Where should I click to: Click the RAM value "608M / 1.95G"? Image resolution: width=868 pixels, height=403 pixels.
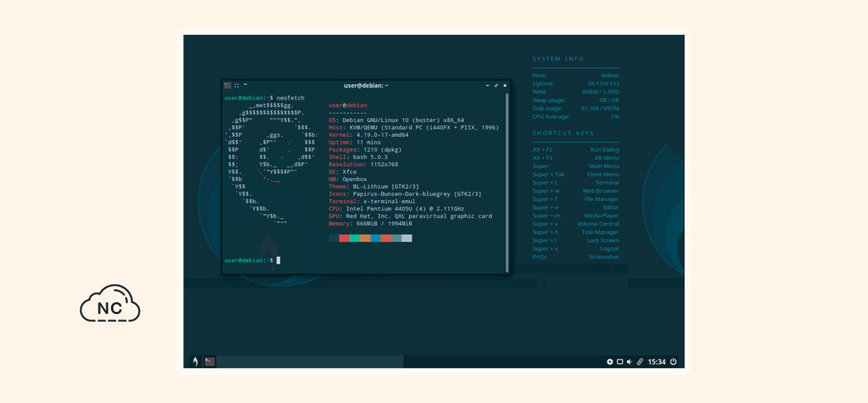[x=601, y=92]
